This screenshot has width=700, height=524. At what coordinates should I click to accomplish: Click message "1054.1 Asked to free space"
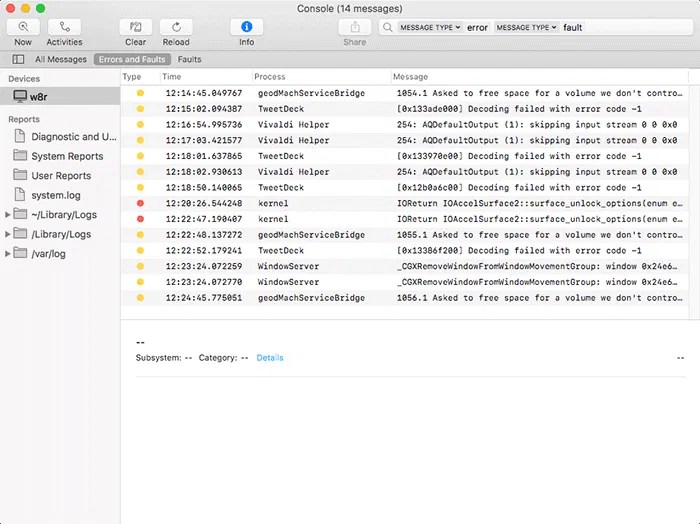(x=539, y=93)
